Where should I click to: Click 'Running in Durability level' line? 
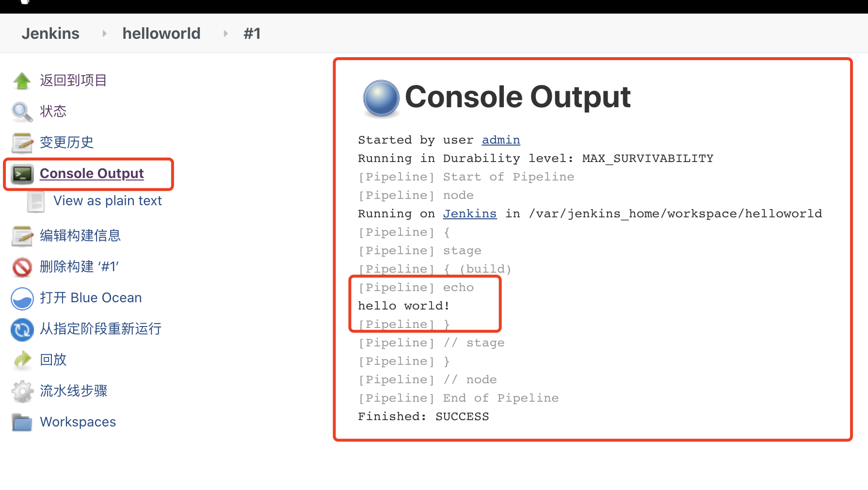pyautogui.click(x=536, y=159)
